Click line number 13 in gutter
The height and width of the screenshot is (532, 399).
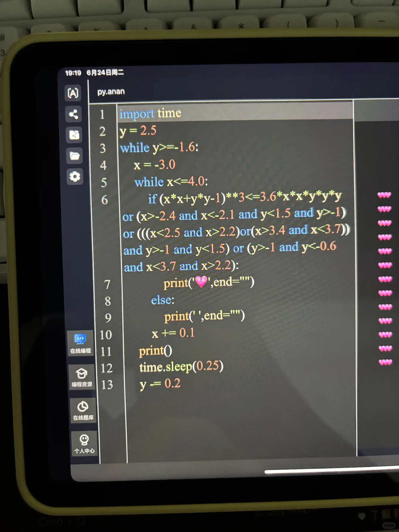pos(107,385)
